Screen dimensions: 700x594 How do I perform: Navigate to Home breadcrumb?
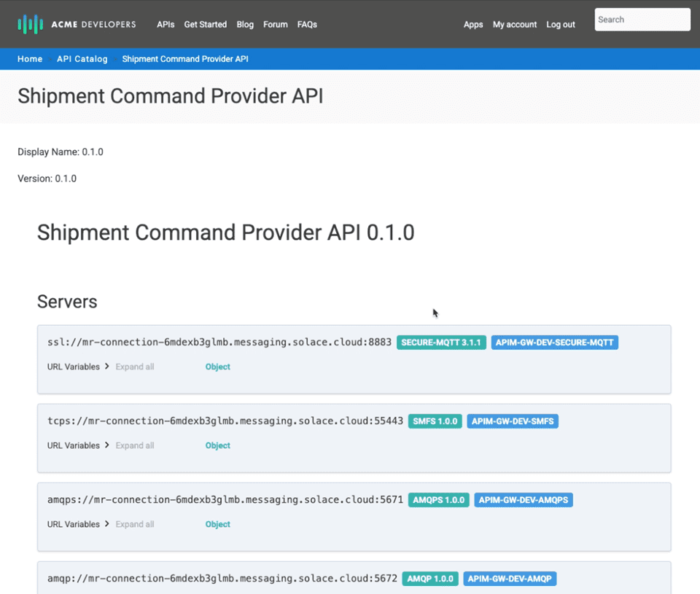pos(30,59)
